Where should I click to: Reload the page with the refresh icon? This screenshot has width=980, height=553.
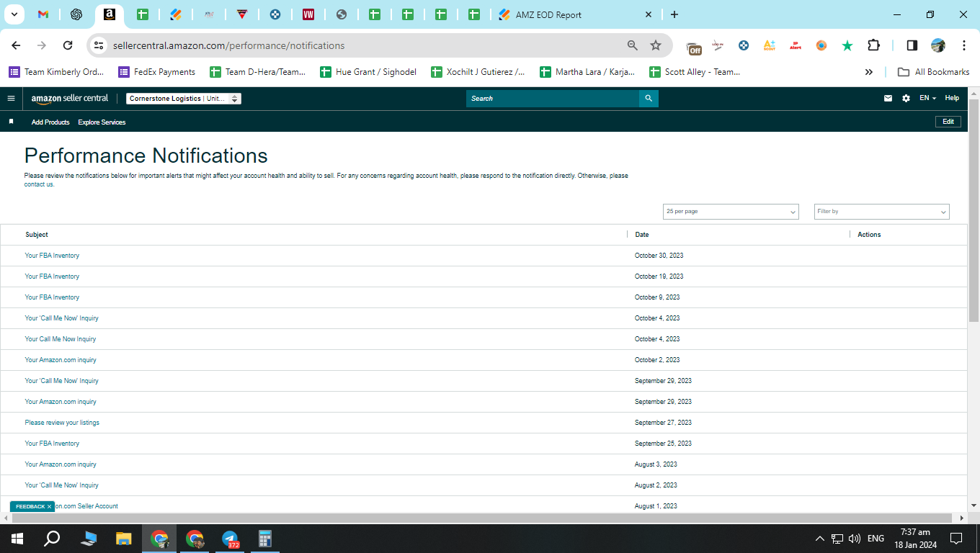[x=68, y=45]
